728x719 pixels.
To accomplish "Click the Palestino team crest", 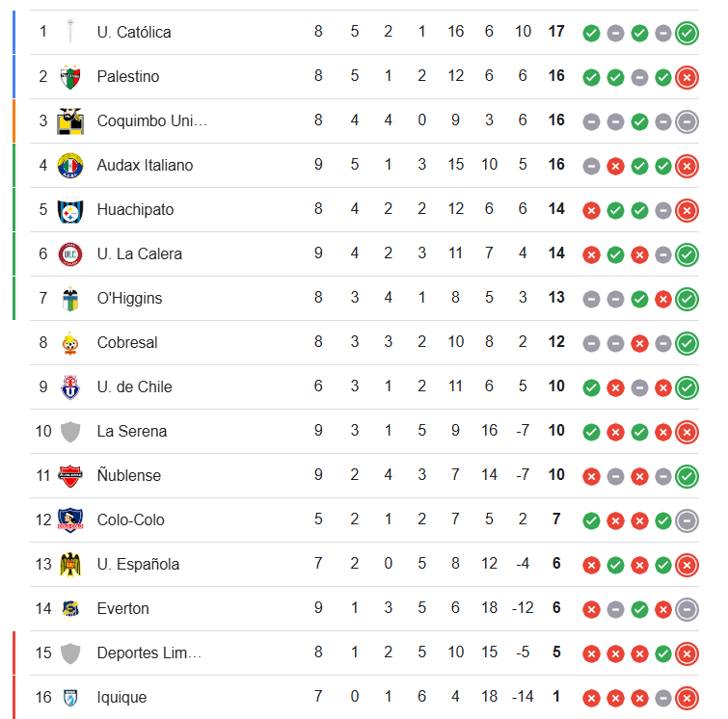I will point(70,76).
